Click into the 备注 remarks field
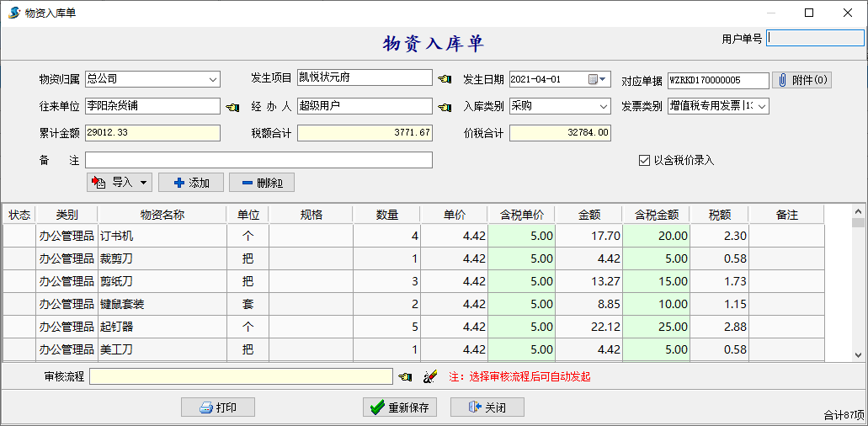This screenshot has height=426, width=868. pos(258,160)
